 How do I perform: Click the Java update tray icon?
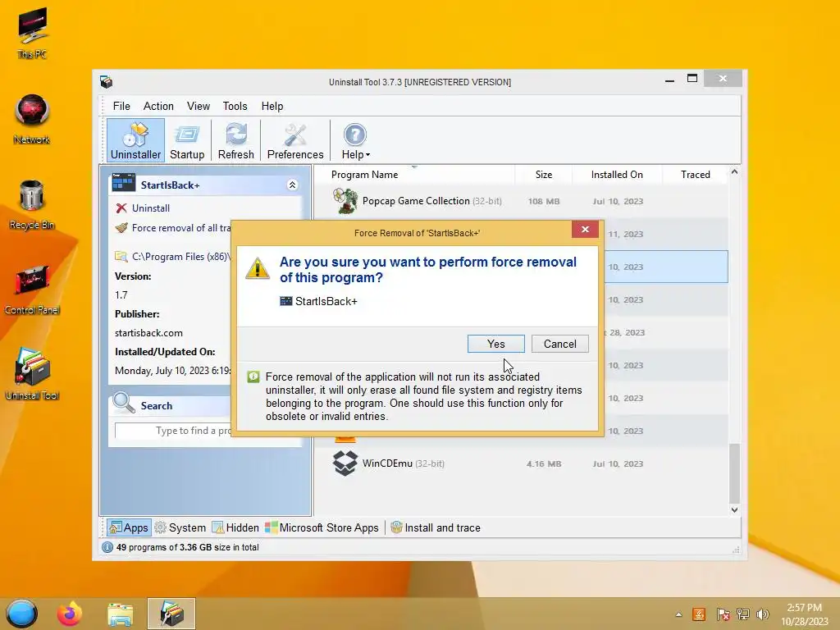tap(699, 614)
